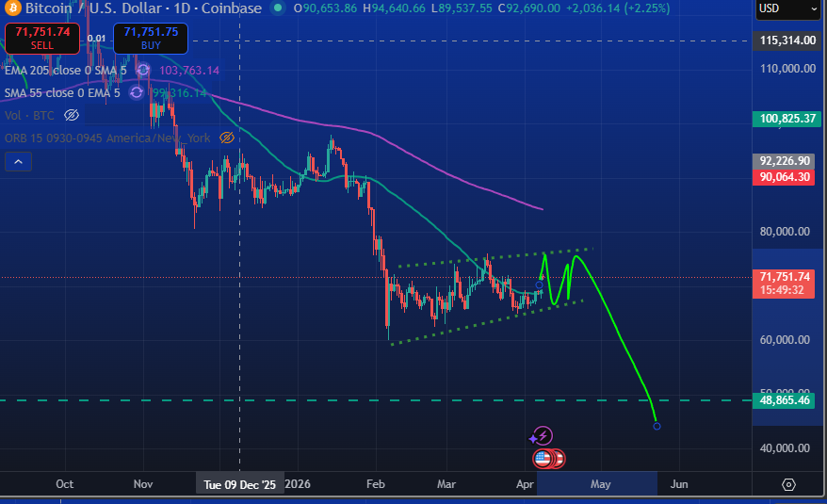
Task: Click the US flag economic event icon
Action: pos(543,459)
